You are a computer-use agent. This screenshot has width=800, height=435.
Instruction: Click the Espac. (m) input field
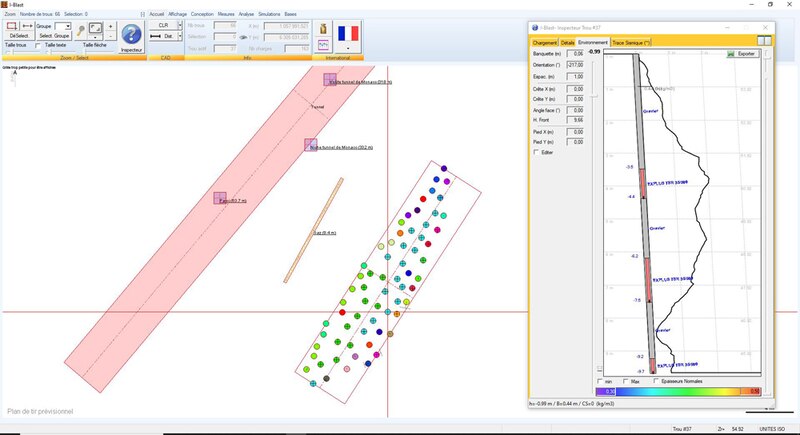pos(575,76)
